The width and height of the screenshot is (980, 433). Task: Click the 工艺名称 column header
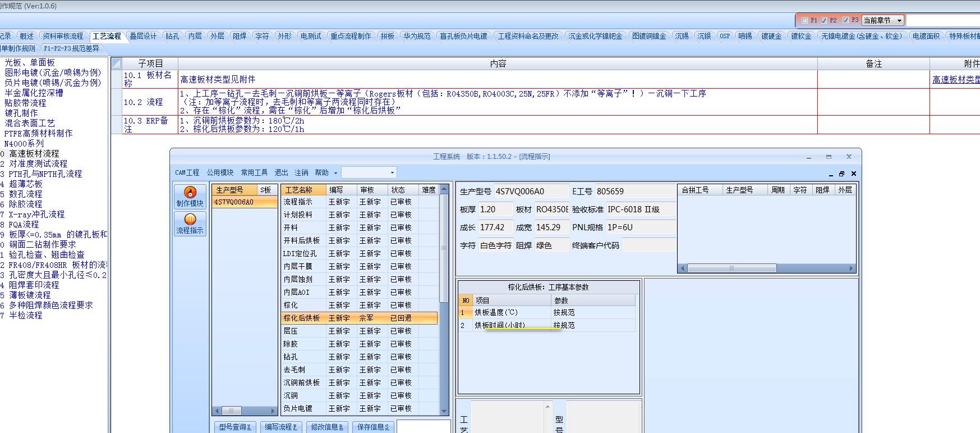click(303, 190)
